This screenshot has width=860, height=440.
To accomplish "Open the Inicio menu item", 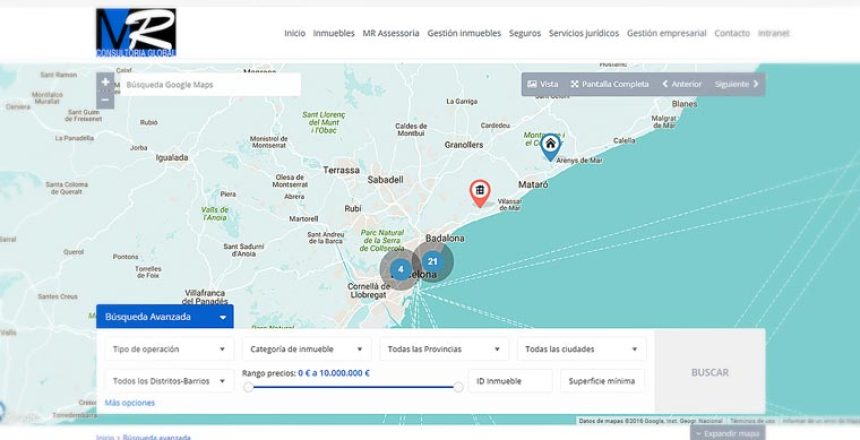I will [x=295, y=33].
